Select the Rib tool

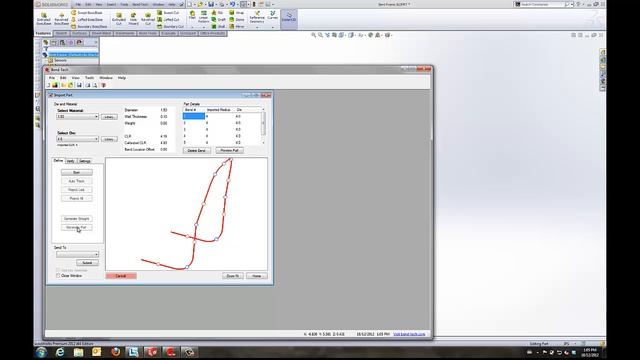(x=217, y=13)
